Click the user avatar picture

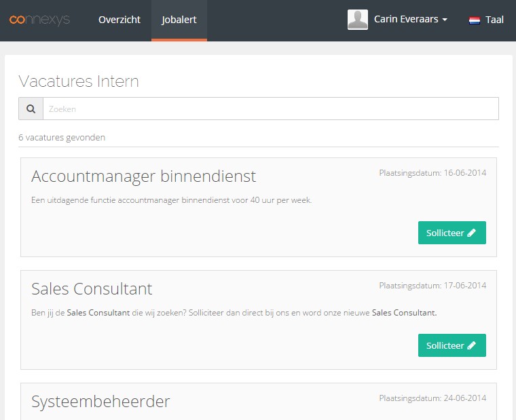tap(358, 20)
